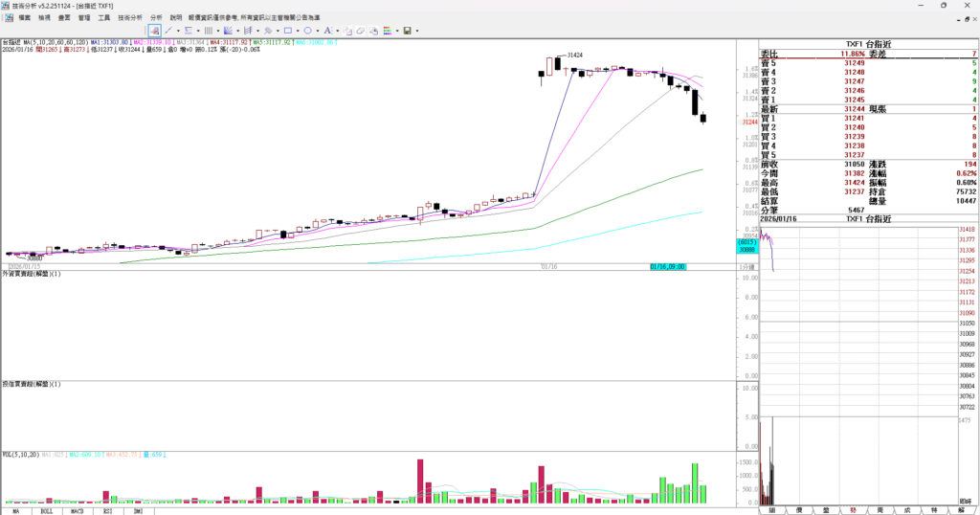Click the save disk icon
The width and height of the screenshot is (980, 515).
tap(408, 31)
